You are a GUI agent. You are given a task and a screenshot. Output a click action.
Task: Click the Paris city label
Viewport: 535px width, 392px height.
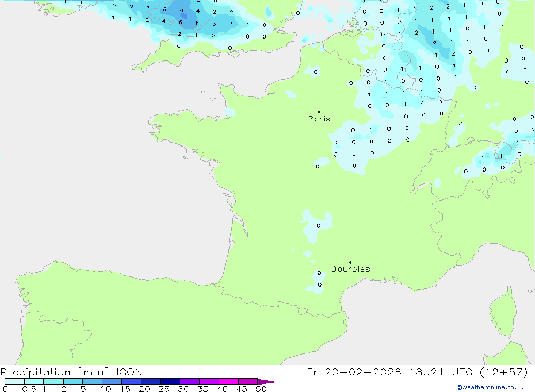point(319,119)
